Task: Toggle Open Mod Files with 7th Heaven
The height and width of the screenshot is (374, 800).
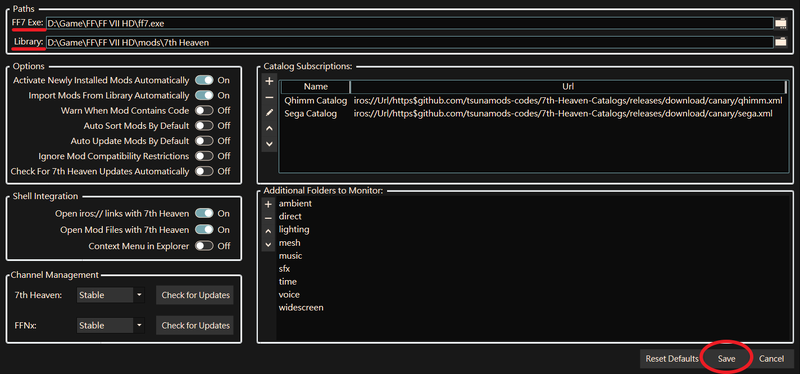Action: coord(204,230)
